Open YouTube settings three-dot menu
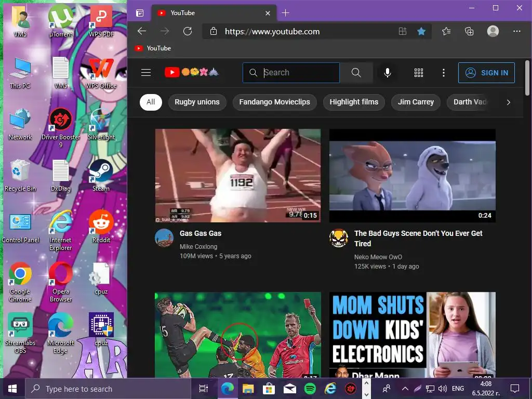Viewport: 532px width, 399px height. tap(444, 73)
